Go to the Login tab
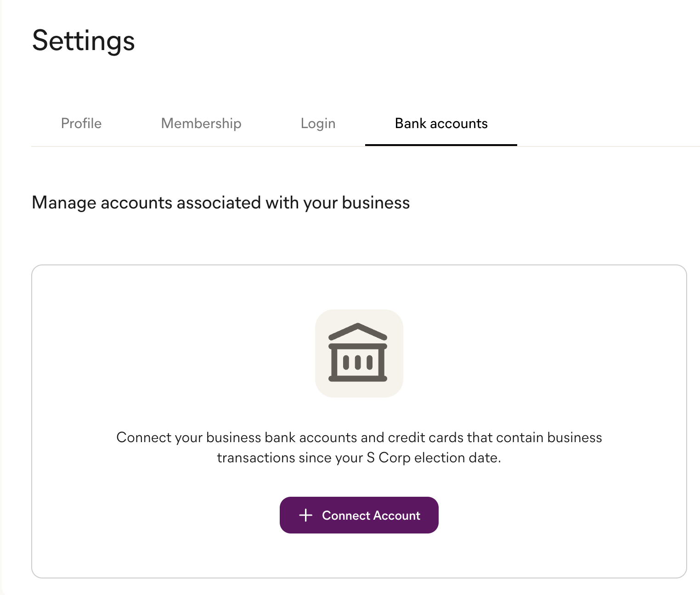 coord(318,123)
